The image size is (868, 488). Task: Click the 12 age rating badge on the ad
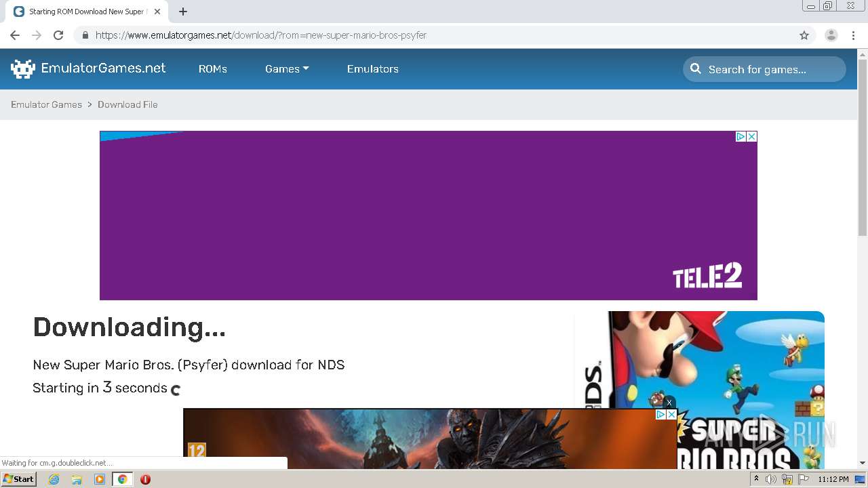click(x=196, y=450)
